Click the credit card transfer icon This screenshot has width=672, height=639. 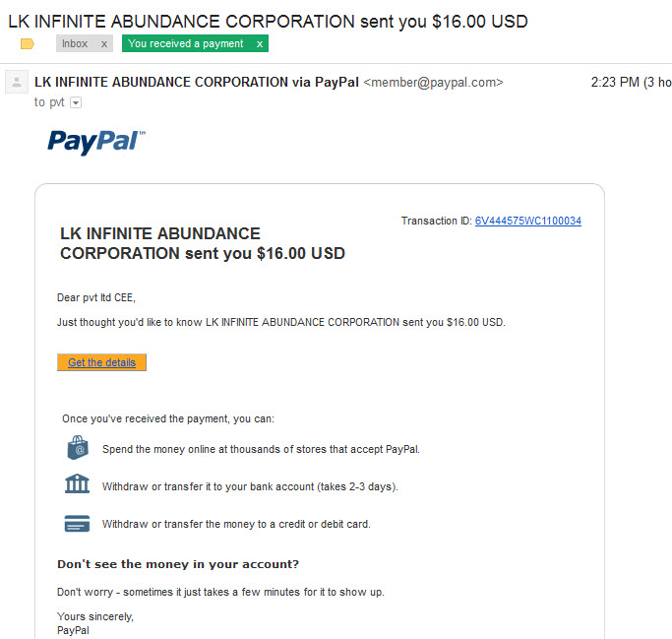click(77, 523)
